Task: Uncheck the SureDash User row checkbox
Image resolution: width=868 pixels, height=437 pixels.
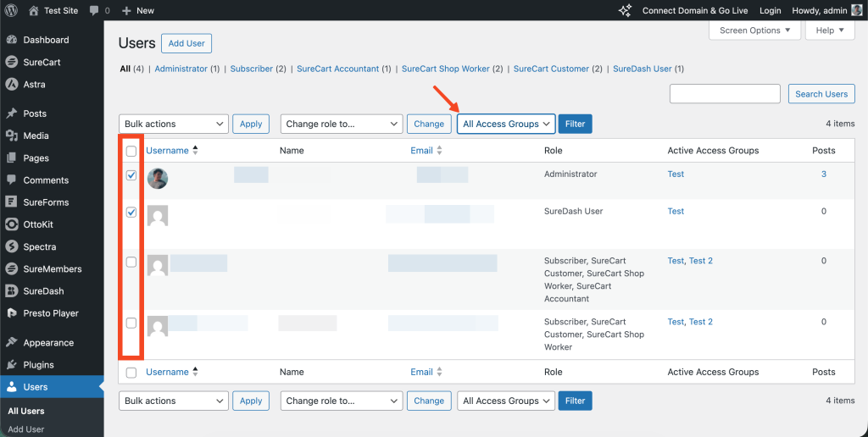Action: click(131, 213)
